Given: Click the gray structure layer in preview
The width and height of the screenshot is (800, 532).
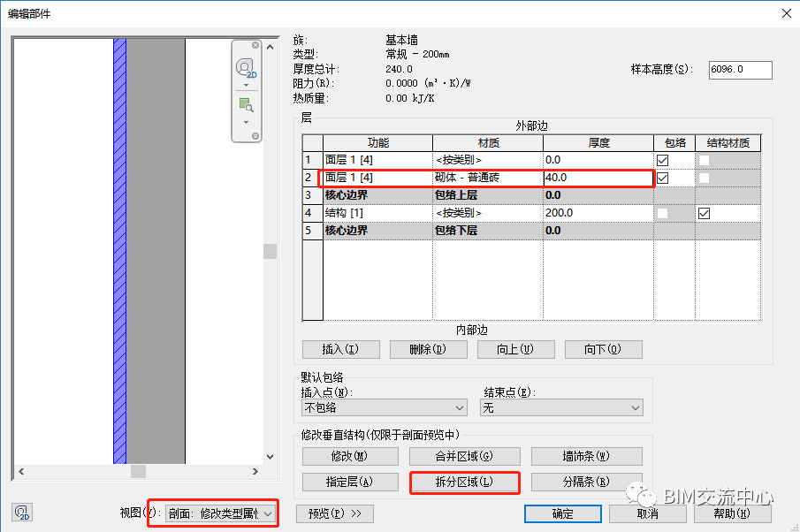Looking at the screenshot, I should tap(156, 251).
